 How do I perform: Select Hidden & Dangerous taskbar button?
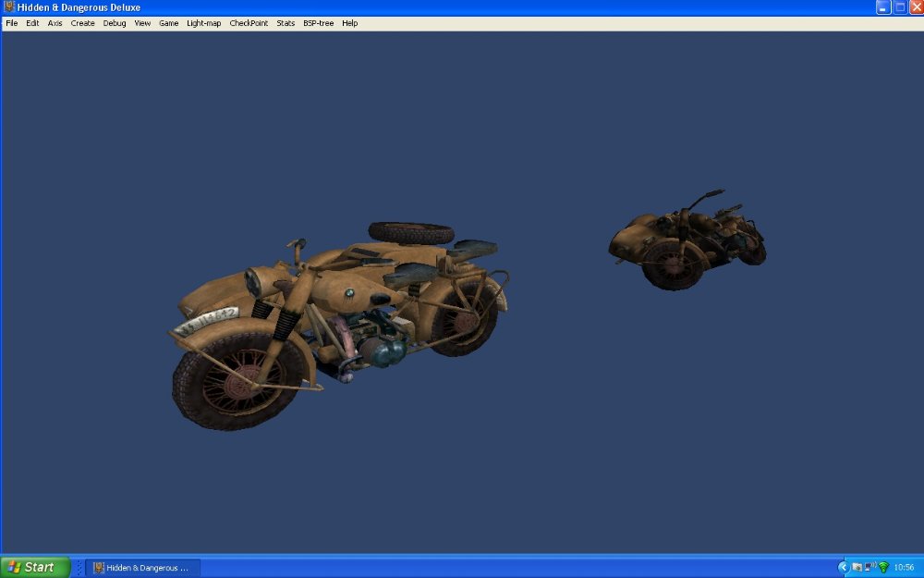143,567
